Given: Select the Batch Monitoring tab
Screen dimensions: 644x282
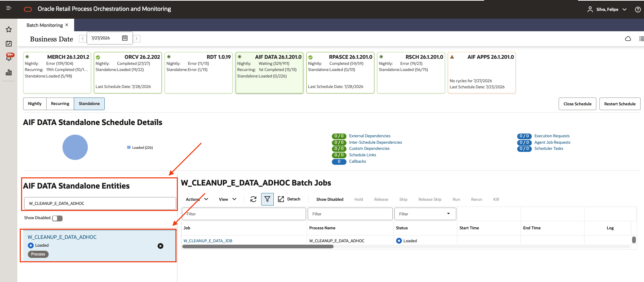Looking at the screenshot, I should tap(45, 25).
